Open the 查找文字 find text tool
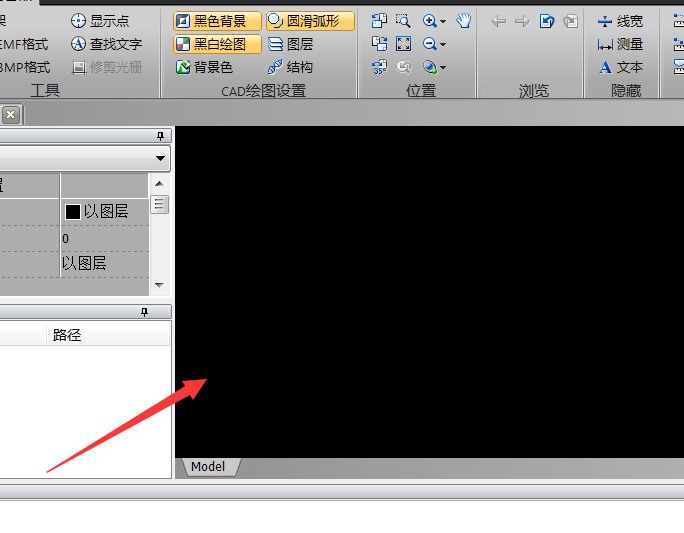684x533 pixels. click(x=106, y=44)
